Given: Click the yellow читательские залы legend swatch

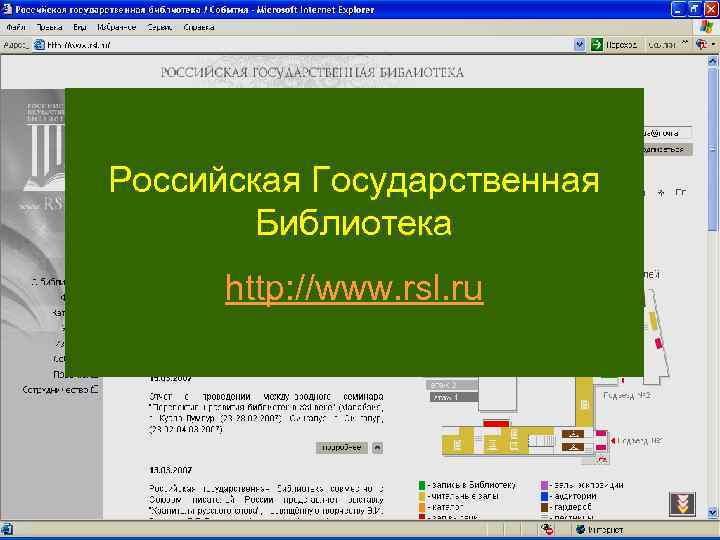Looking at the screenshot, I should click(422, 496).
